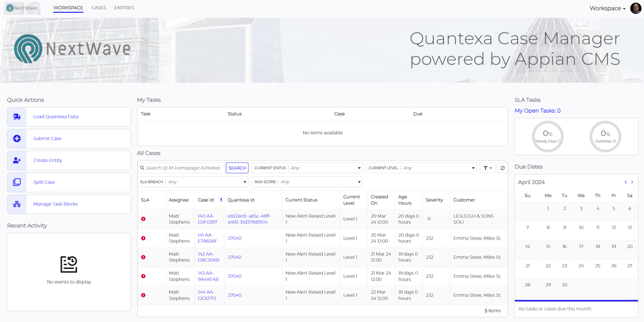Open Quantexa Id 27040 for case 141
Screen dimensions: 644x322
tap(234, 238)
